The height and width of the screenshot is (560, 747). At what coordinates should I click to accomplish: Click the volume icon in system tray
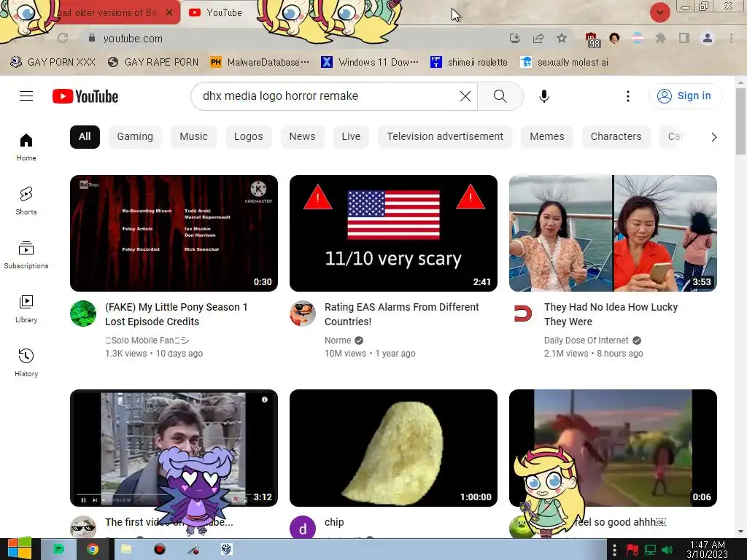tap(667, 550)
